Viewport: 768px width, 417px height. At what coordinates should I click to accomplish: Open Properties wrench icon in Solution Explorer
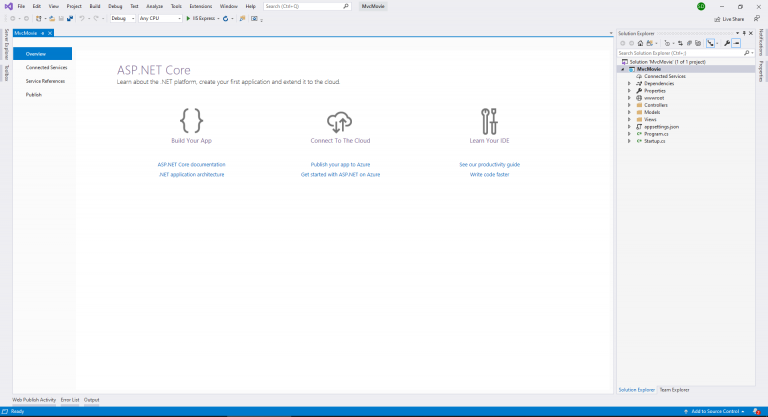point(727,43)
